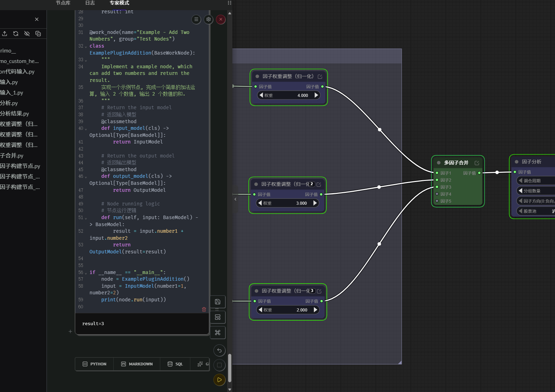Click the plus add cell icon

70,331
